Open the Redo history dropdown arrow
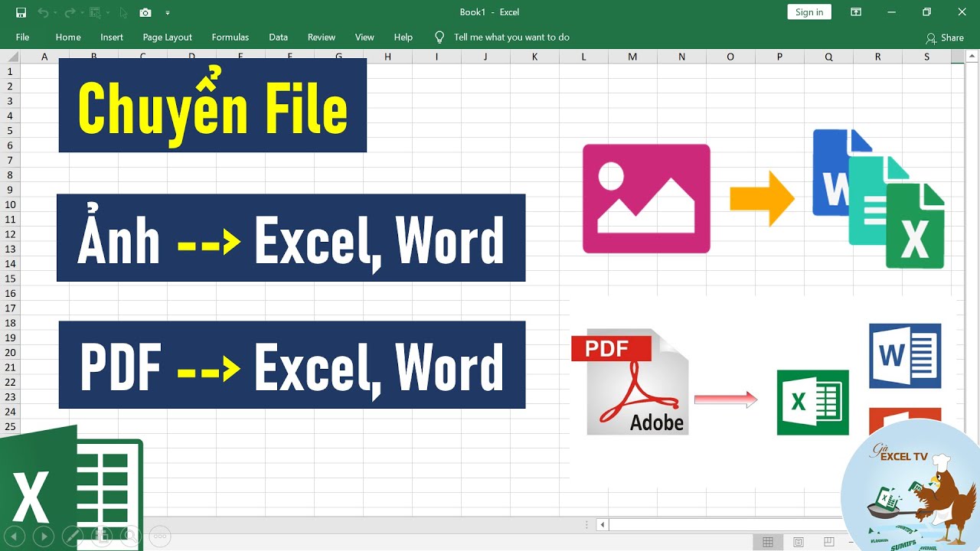This screenshot has height=551, width=980. [82, 13]
